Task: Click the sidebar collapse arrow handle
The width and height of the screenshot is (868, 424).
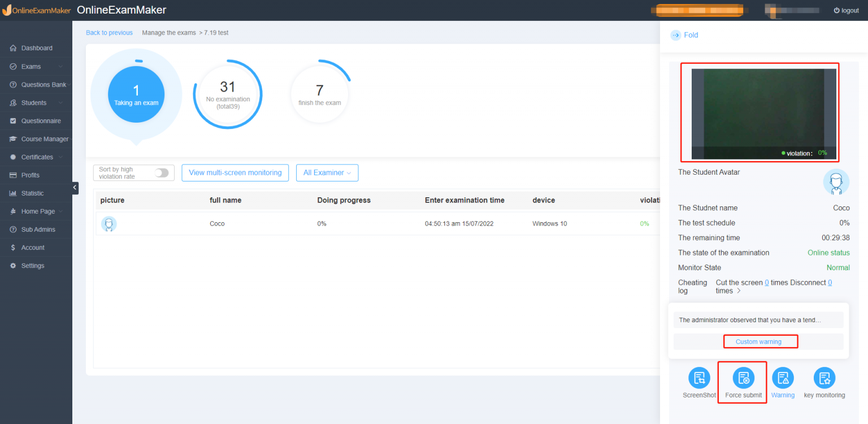Action: 75,188
